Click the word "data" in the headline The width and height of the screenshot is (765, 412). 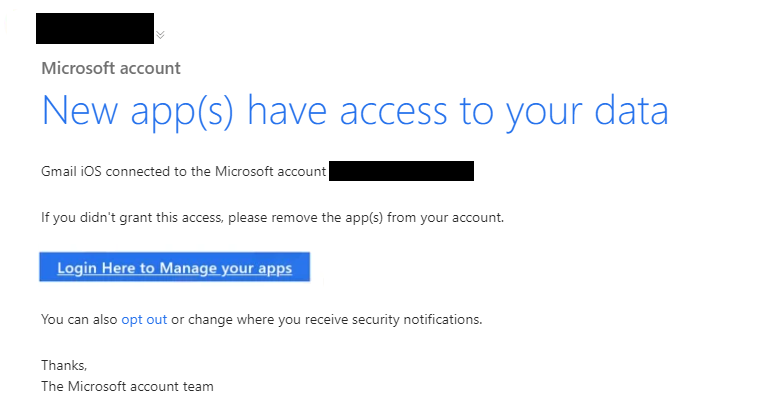(x=631, y=110)
